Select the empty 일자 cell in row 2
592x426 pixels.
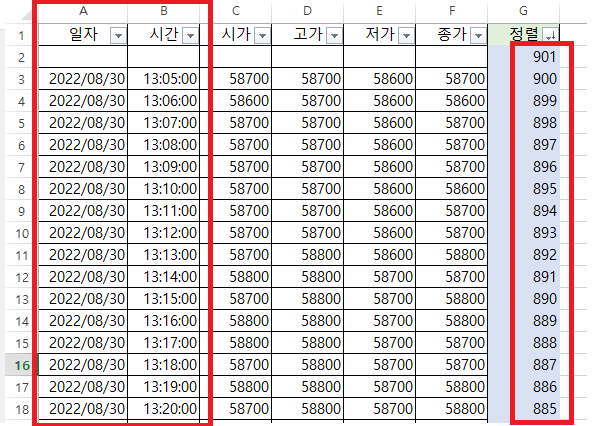(x=83, y=57)
